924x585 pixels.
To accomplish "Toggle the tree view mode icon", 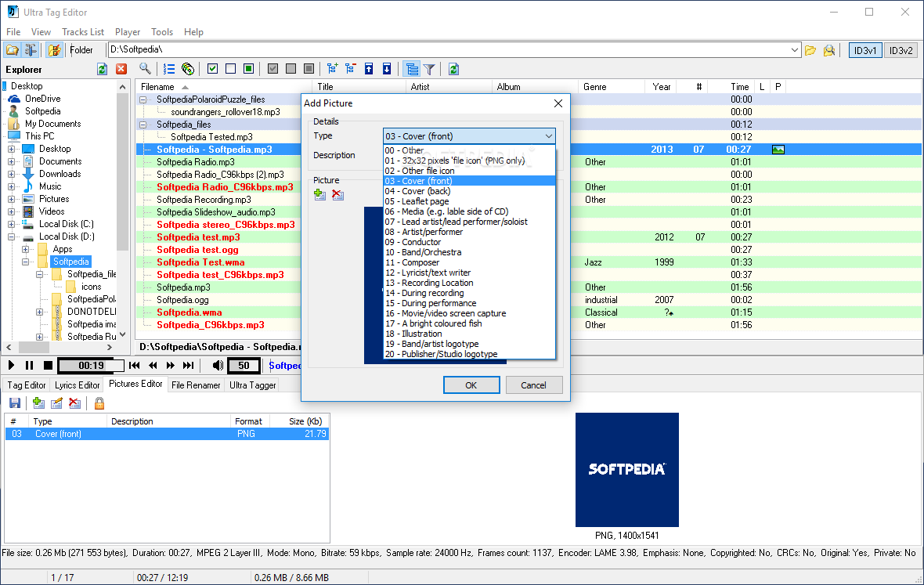I will tap(412, 69).
